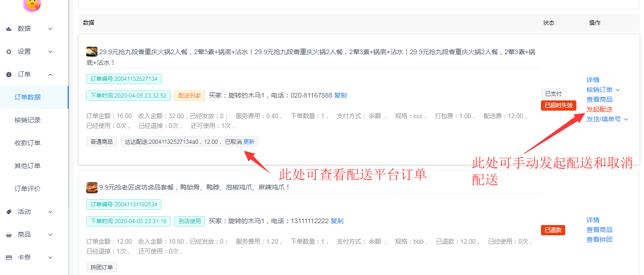644x275 pixels.
Task: Click 发货/填单号 link
Action: click(x=603, y=120)
